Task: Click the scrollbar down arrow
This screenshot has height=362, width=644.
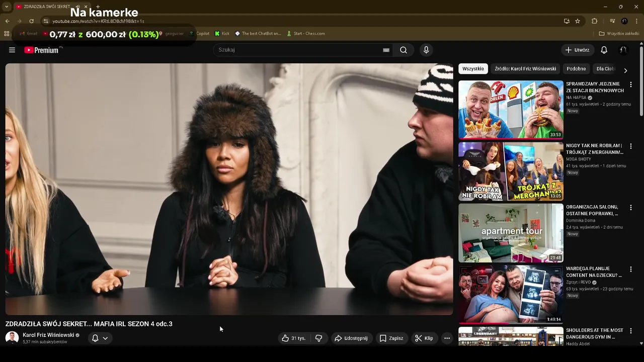Action: coord(641,343)
